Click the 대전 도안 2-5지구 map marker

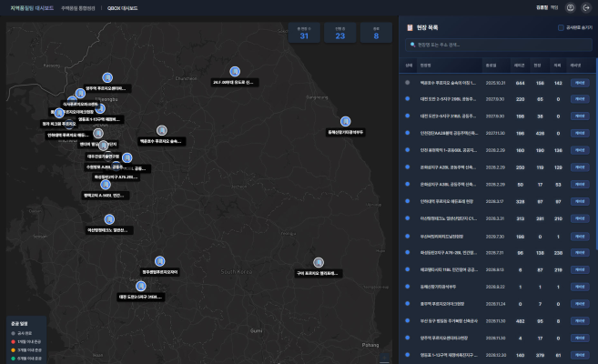tap(140, 285)
